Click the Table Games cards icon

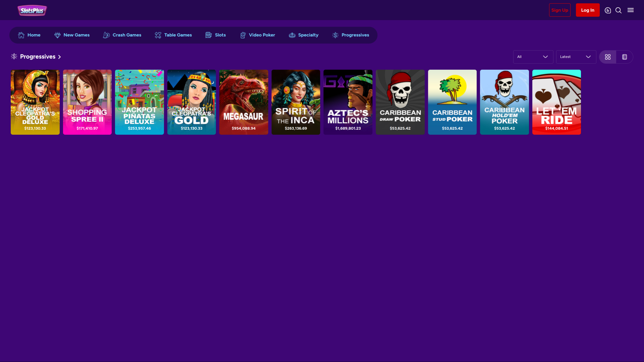[158, 35]
